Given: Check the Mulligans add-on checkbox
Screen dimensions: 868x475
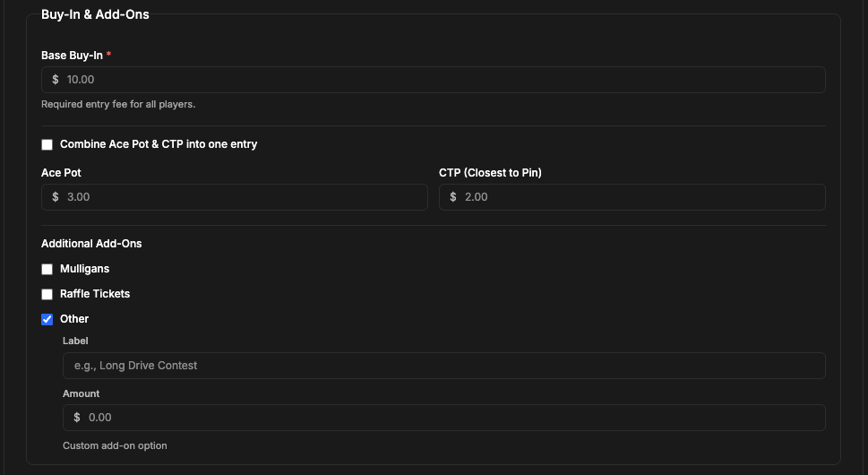Looking at the screenshot, I should 47,269.
